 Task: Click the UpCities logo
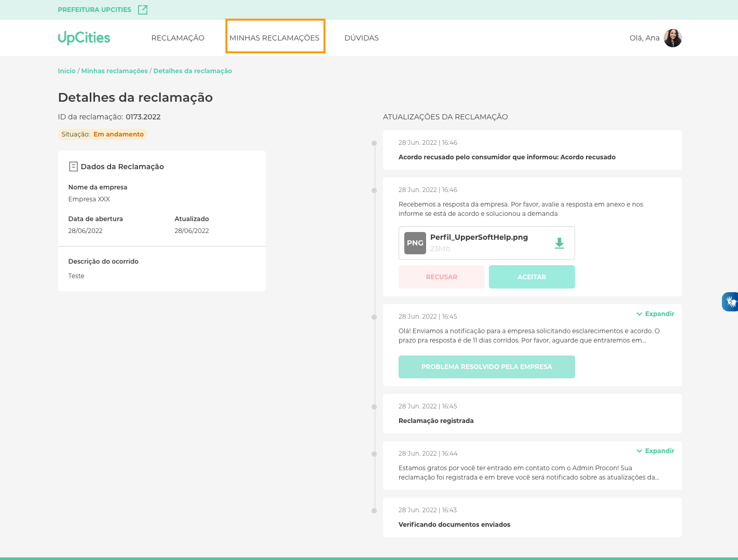click(84, 38)
